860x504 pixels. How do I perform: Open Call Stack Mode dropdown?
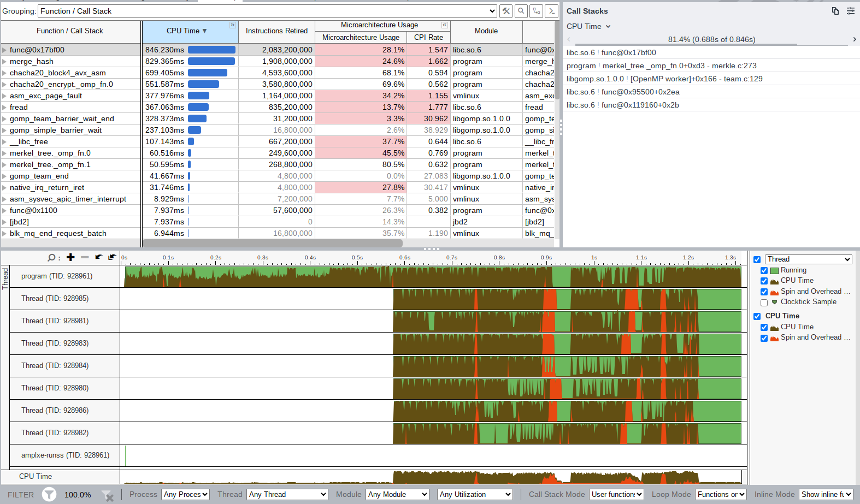click(616, 495)
